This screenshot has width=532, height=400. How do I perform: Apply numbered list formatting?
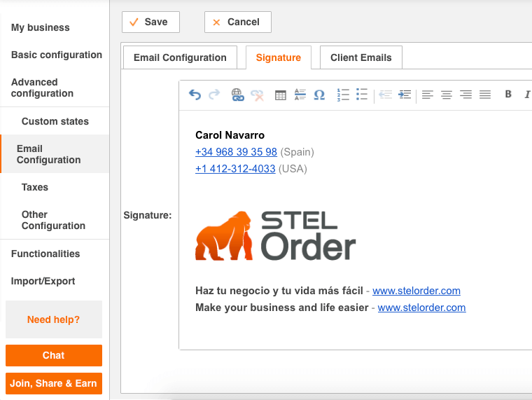tap(343, 95)
